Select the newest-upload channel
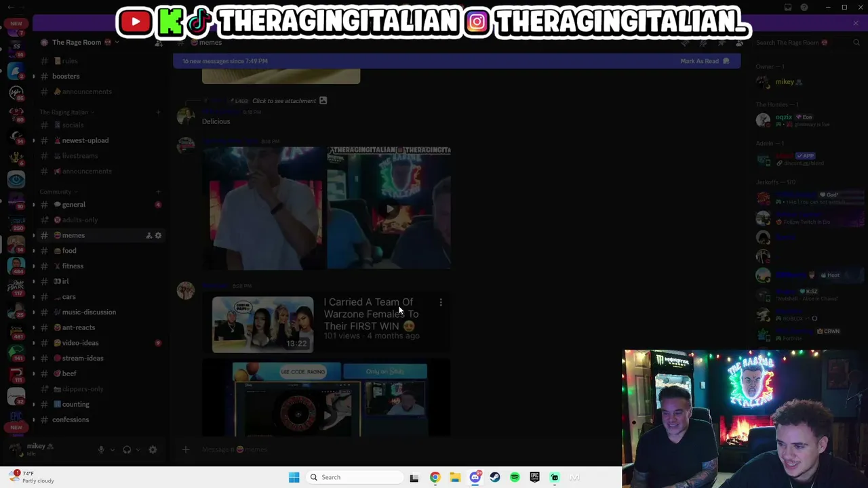This screenshot has height=488, width=868. [100, 140]
